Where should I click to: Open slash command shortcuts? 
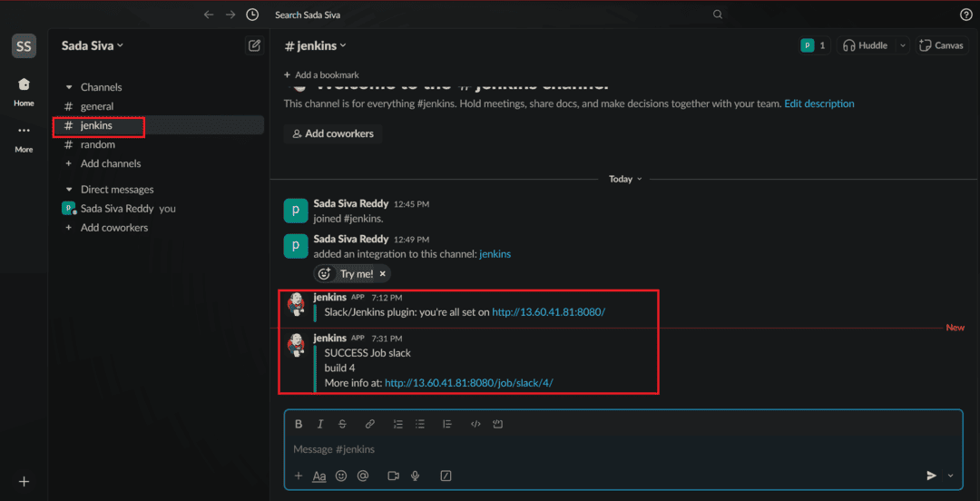point(446,476)
